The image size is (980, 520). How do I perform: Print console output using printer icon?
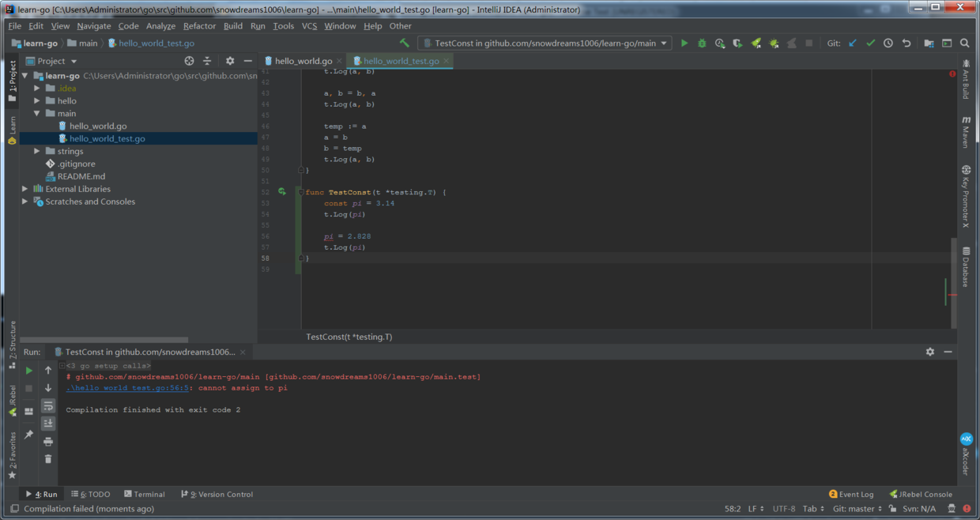pyautogui.click(x=48, y=441)
